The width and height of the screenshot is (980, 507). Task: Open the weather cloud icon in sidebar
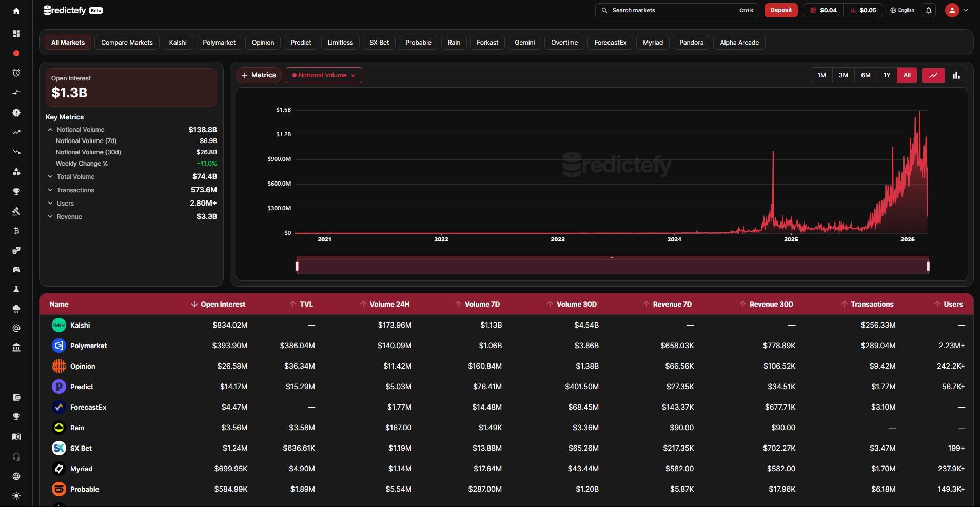pos(16,309)
